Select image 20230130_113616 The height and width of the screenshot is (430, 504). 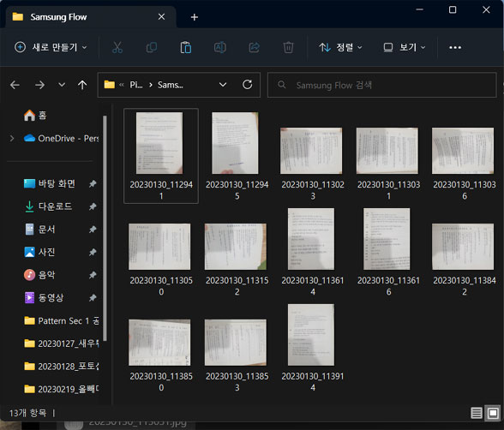point(388,253)
